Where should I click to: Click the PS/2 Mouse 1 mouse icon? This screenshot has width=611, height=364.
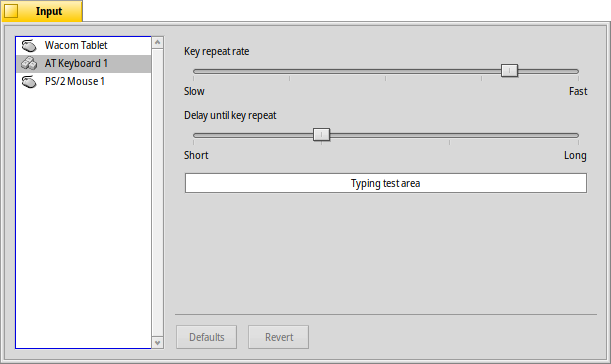point(29,81)
